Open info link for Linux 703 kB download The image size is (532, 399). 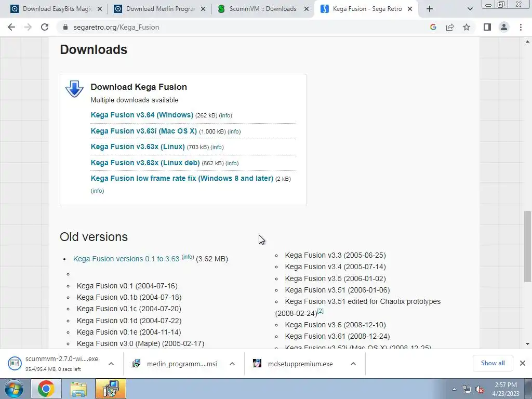point(217,147)
